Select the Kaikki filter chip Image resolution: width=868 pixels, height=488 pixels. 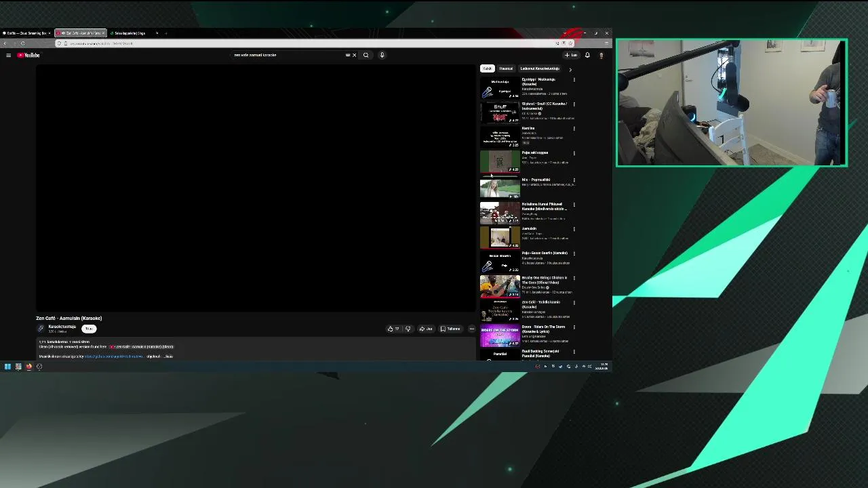pyautogui.click(x=487, y=68)
